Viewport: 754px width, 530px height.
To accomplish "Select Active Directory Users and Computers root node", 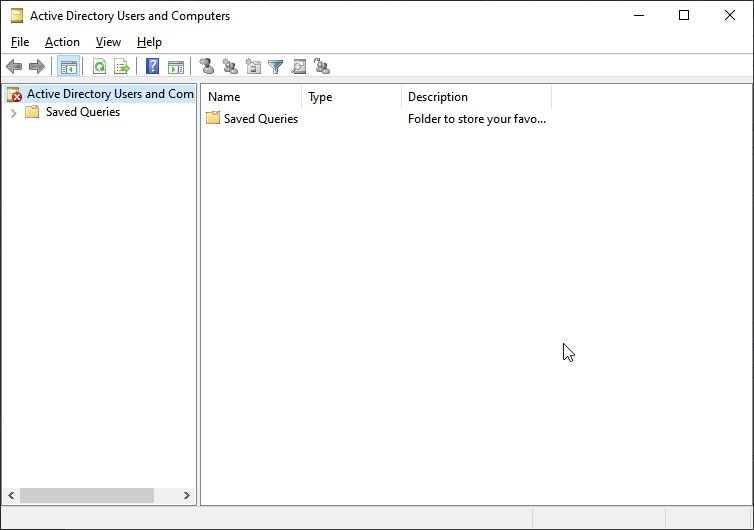I will tap(110, 94).
